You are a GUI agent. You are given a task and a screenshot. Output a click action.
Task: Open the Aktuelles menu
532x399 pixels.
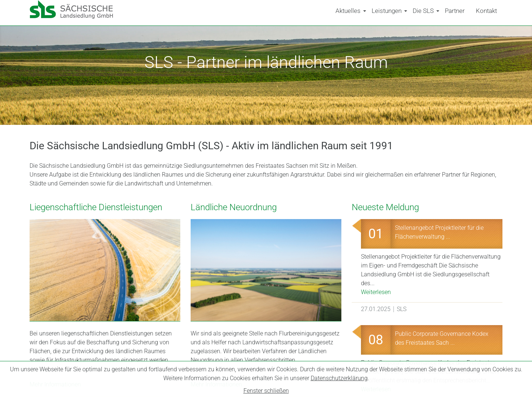(x=348, y=11)
